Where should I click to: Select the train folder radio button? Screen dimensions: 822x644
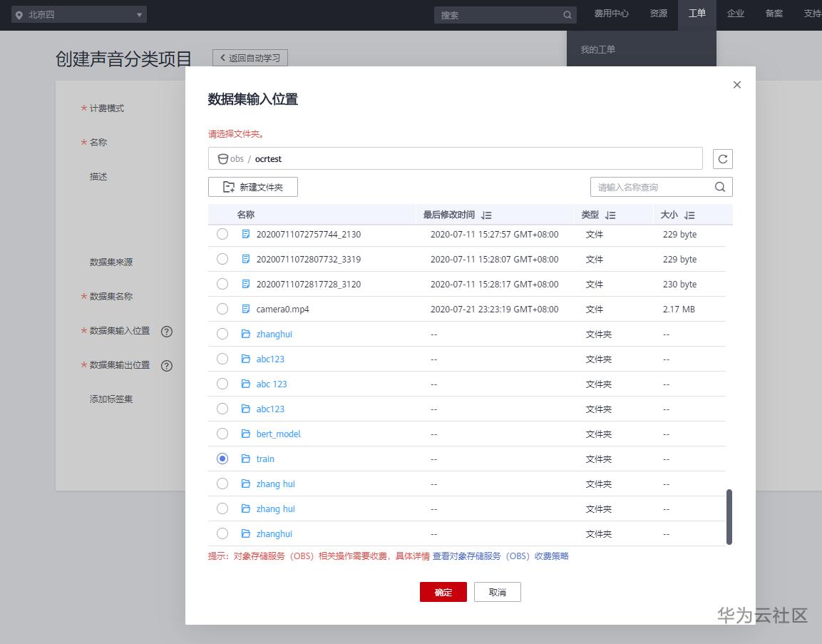pyautogui.click(x=222, y=459)
